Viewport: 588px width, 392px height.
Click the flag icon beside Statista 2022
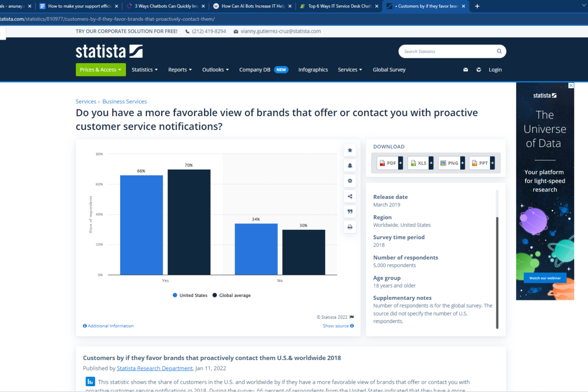pyautogui.click(x=352, y=317)
